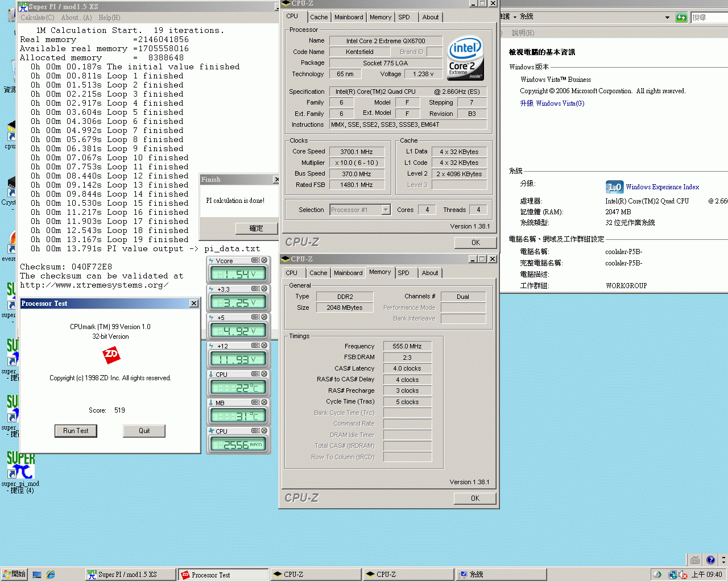Click the red ZD logo in Processor Test

[x=111, y=355]
